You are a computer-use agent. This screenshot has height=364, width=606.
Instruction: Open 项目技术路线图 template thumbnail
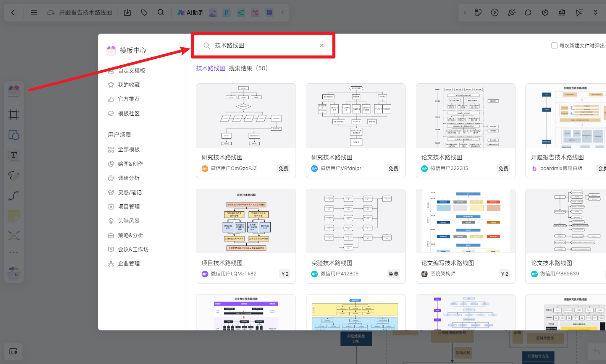pyautogui.click(x=246, y=221)
